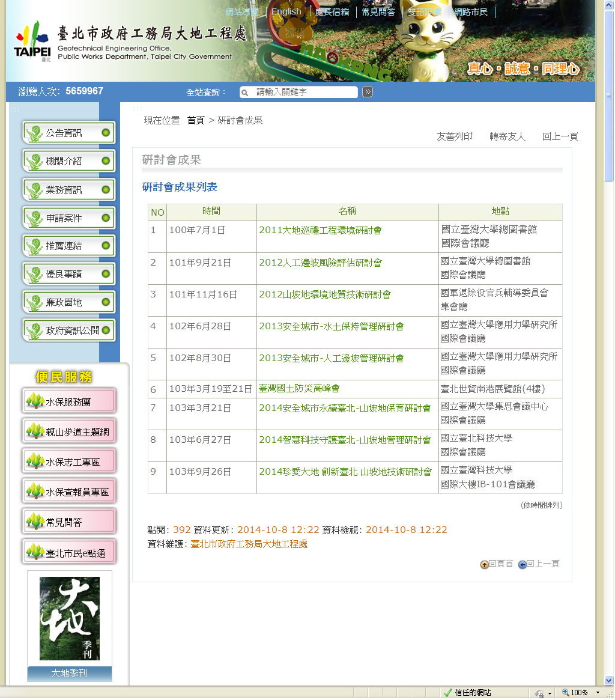
Task: Click the 100% zoom level text
Action: tap(580, 693)
